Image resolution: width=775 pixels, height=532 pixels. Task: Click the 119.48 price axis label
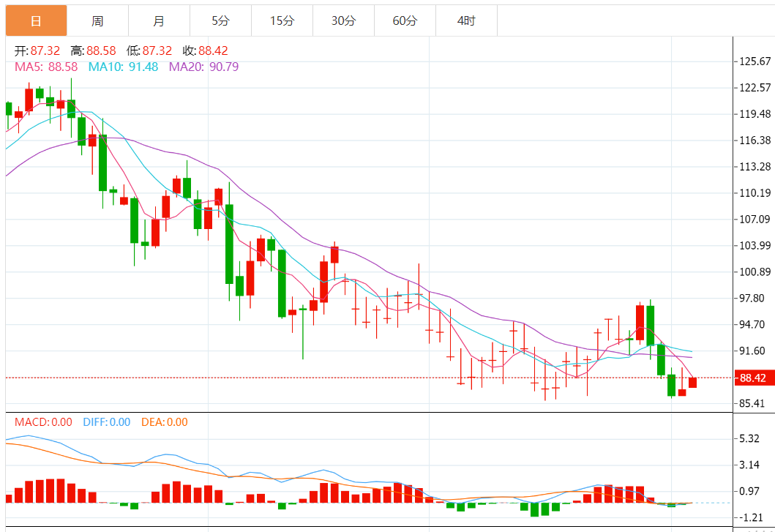(755, 113)
